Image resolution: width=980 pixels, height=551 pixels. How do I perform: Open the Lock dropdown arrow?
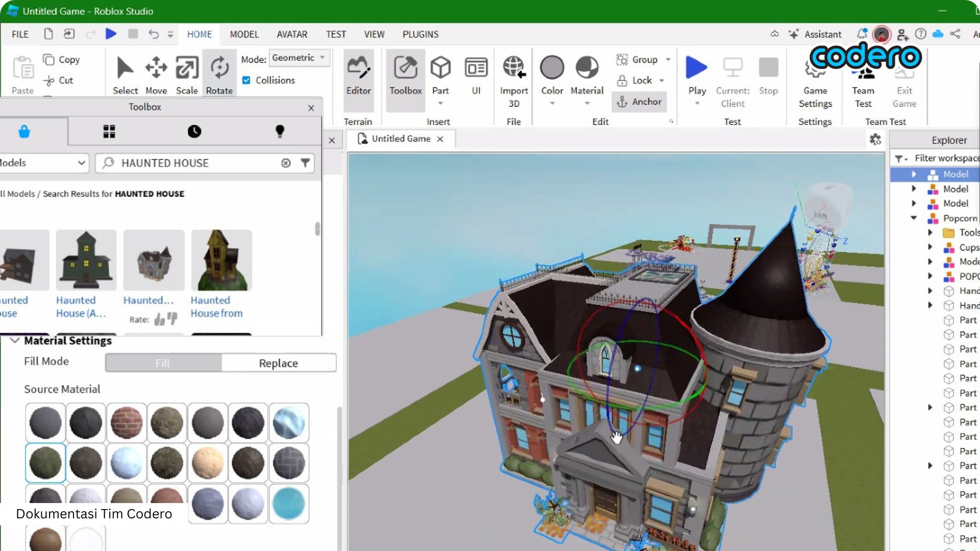tap(661, 81)
